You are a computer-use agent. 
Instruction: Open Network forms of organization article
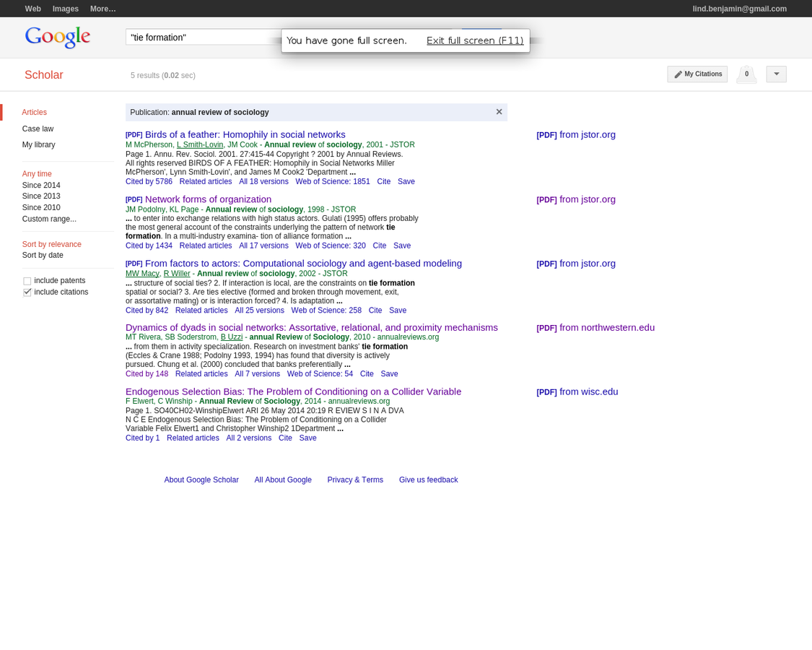click(x=208, y=199)
